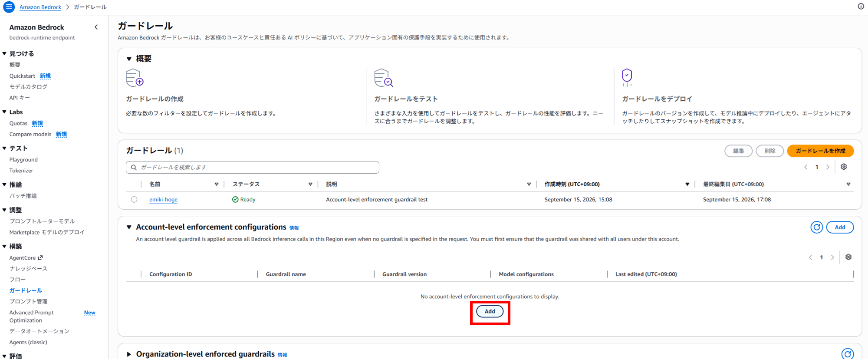The image size is (868, 359).
Task: Open API キー in the sidebar
Action: click(x=20, y=98)
